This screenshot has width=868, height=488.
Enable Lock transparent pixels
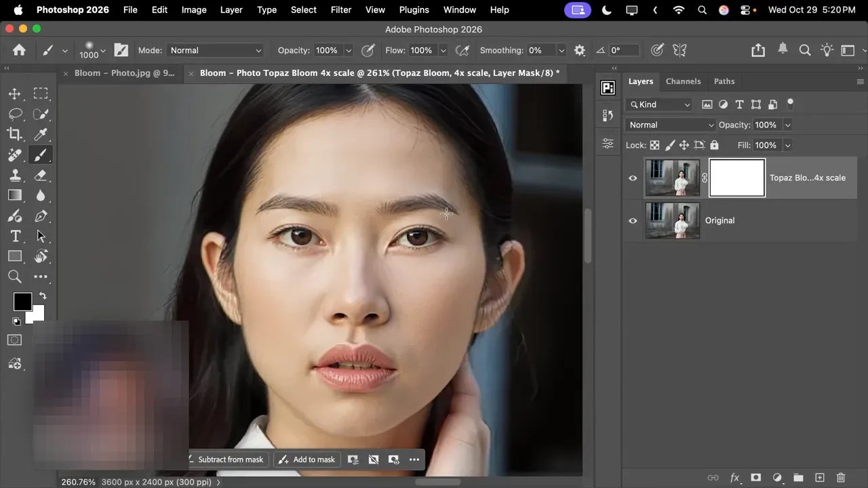(654, 145)
